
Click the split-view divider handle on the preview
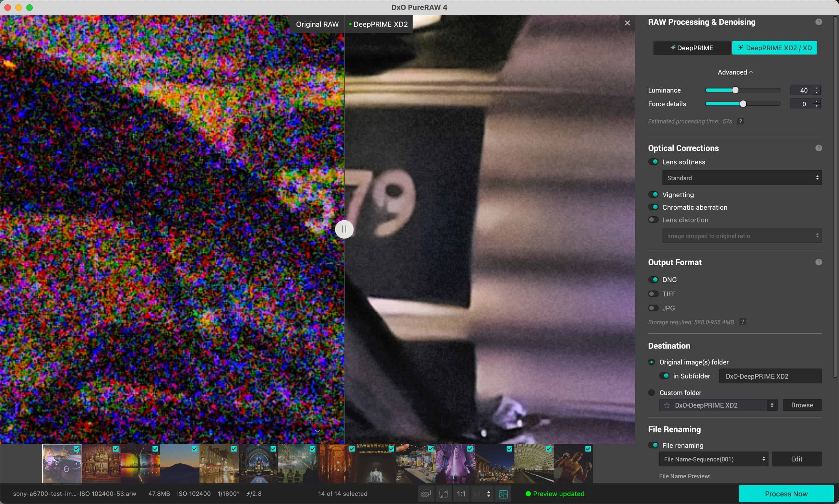coord(344,229)
